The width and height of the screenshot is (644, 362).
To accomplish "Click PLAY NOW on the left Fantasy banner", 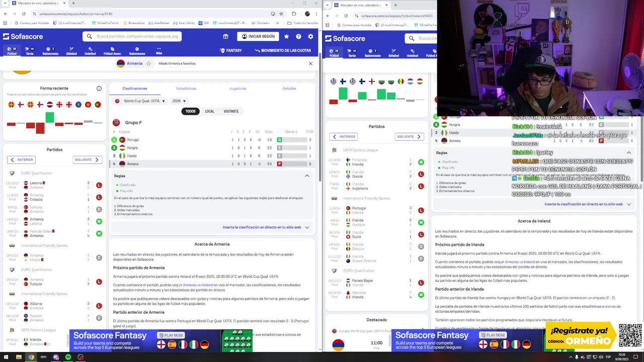I will click(171, 335).
